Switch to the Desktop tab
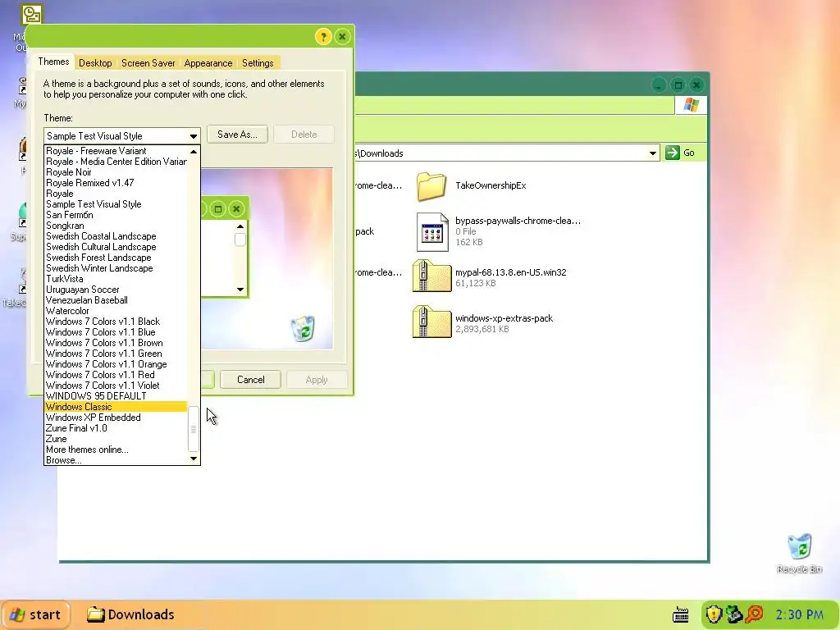Screen dimensions: 840x630 pos(95,62)
